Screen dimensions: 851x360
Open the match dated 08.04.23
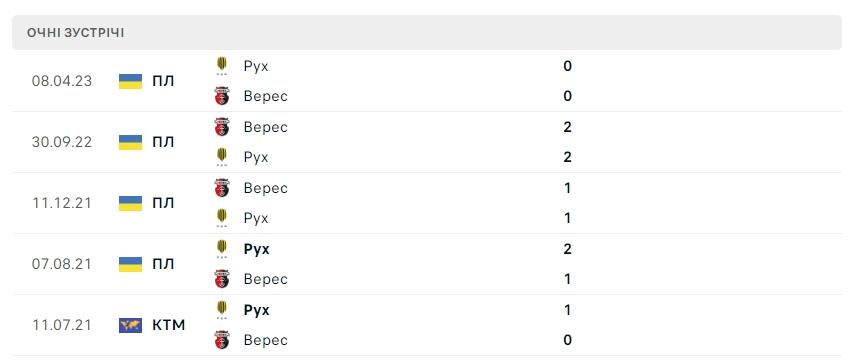[427, 81]
